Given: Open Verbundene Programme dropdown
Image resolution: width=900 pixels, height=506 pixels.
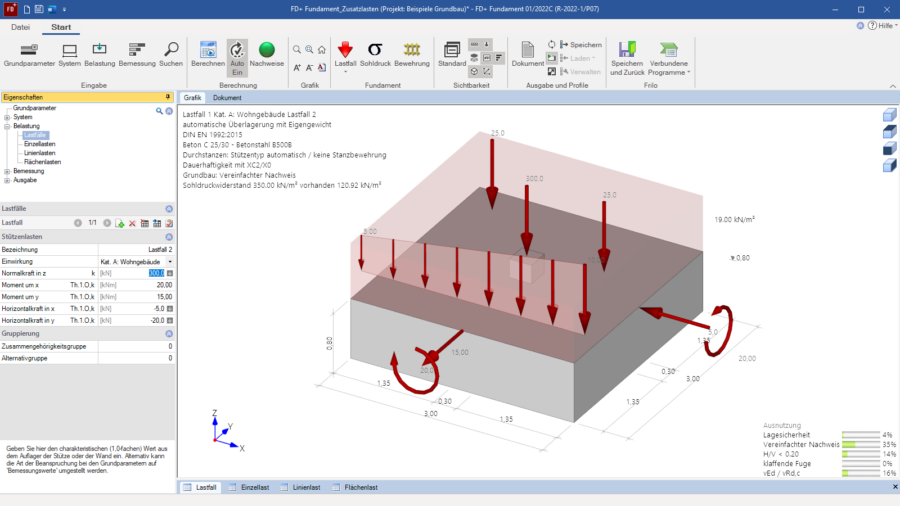Looking at the screenshot, I should 669,58.
